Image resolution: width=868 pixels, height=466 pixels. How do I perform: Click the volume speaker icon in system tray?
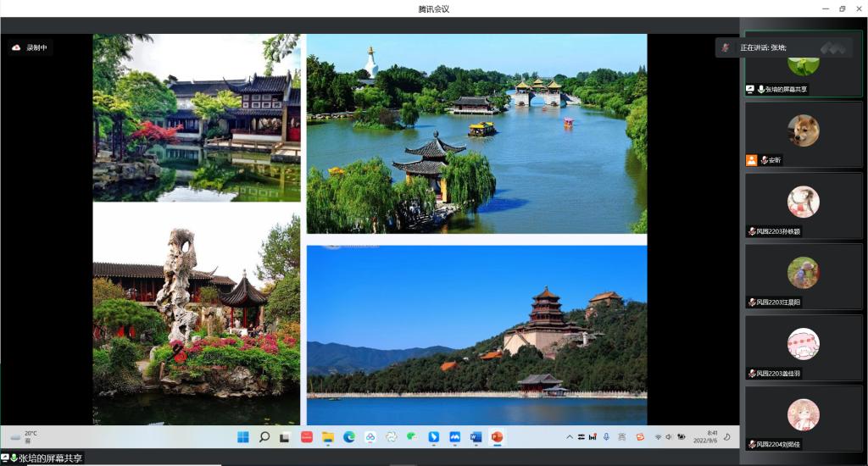tap(669, 437)
